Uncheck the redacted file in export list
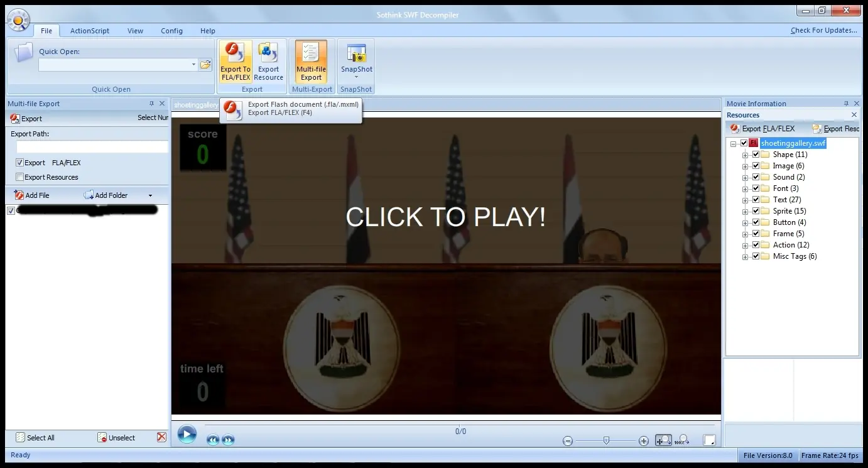This screenshot has width=868, height=468. (x=11, y=210)
